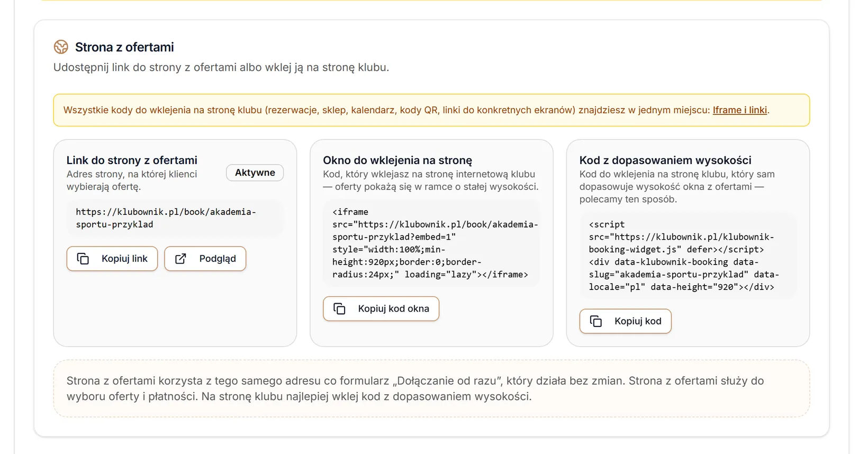Click the copy icon in Kopiuj kod okna

tap(339, 308)
